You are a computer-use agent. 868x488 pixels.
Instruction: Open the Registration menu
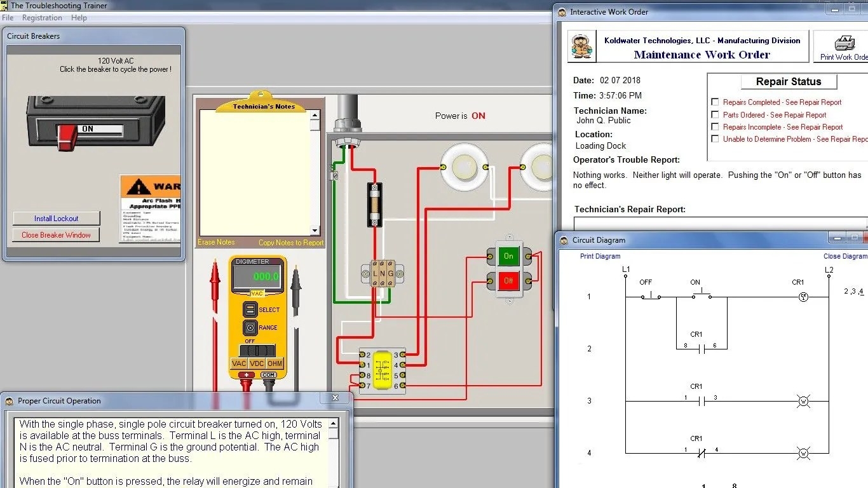pos(42,18)
